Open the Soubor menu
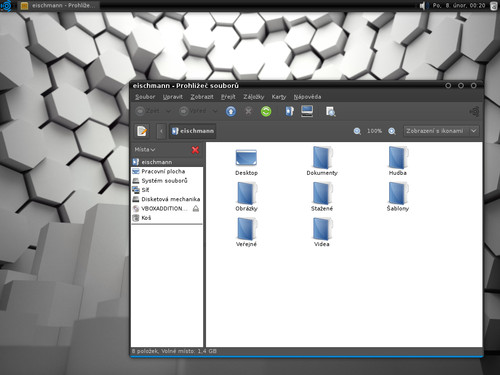The width and height of the screenshot is (500, 375). (x=145, y=97)
